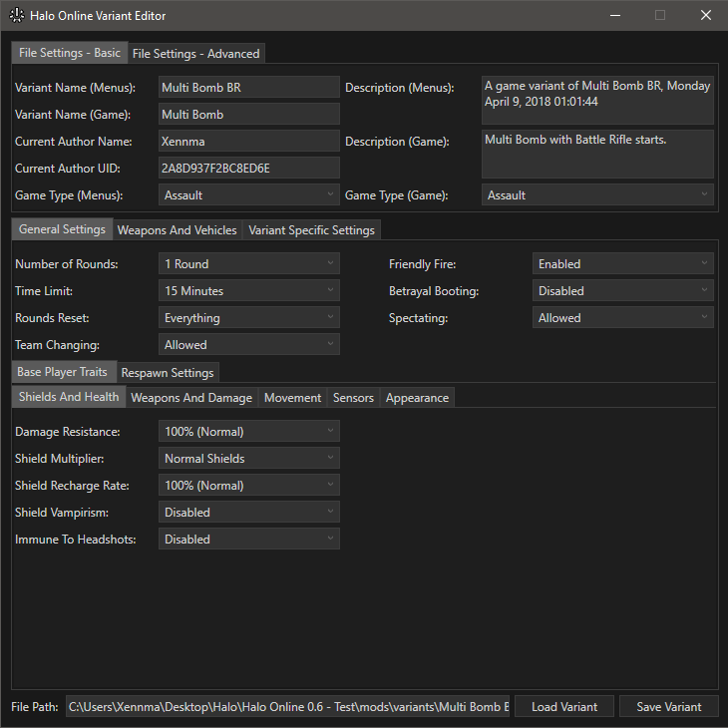Click the Load Variant button
Viewport: 728px width, 728px height.
[x=564, y=707]
